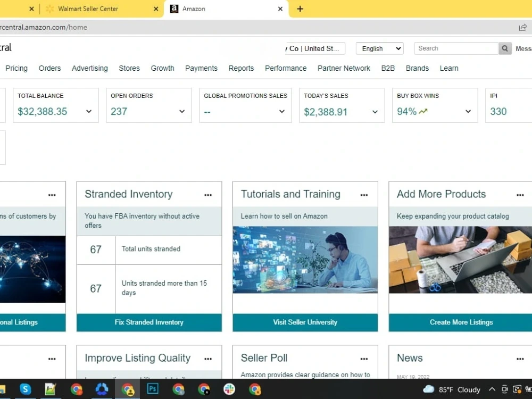Image resolution: width=532 pixels, height=399 pixels.
Task: Open a new browser tab
Action: [300, 9]
